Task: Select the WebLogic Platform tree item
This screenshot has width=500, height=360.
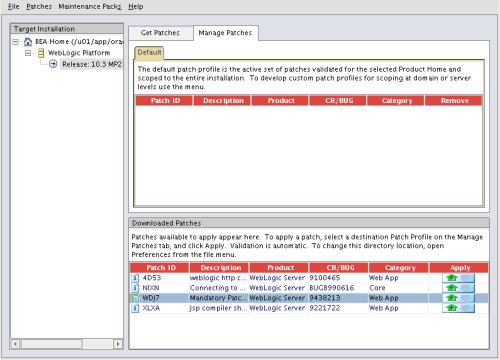Action: 79,53
